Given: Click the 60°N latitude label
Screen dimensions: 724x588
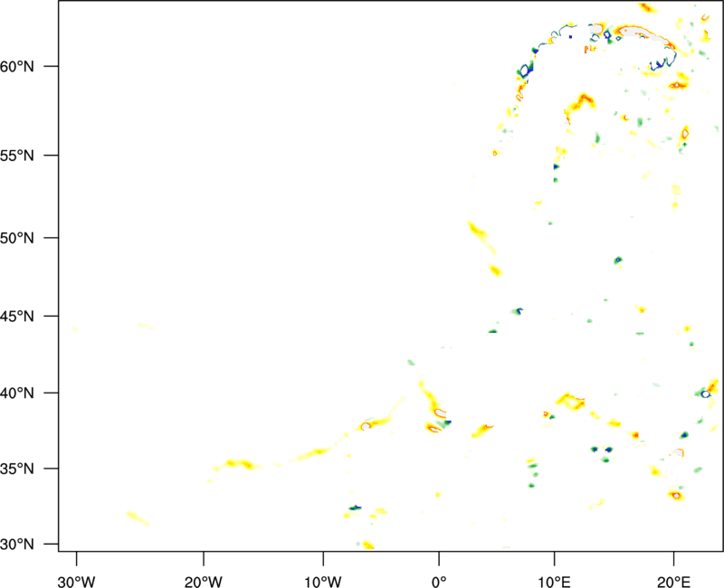Looking at the screenshot, I should click(17, 67).
